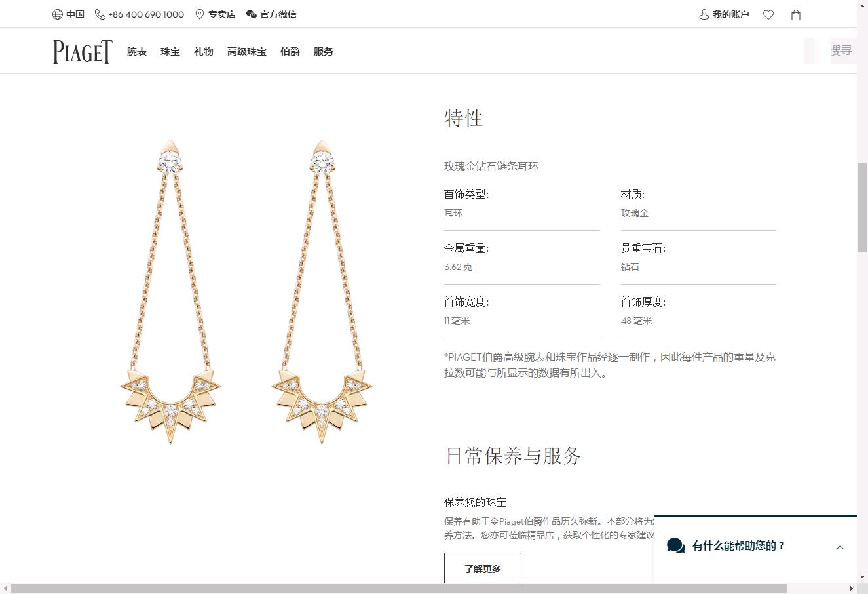This screenshot has width=868, height=594.
Task: Open the wishlist heart icon
Action: pyautogui.click(x=768, y=15)
